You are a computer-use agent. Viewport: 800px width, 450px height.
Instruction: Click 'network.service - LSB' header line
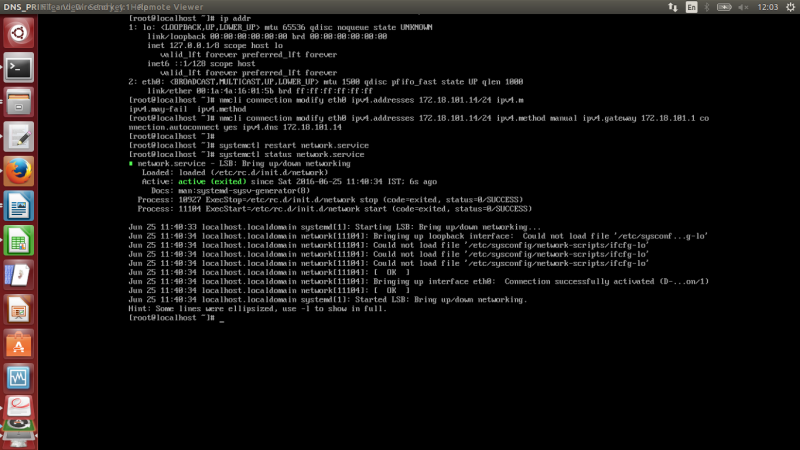[240, 164]
